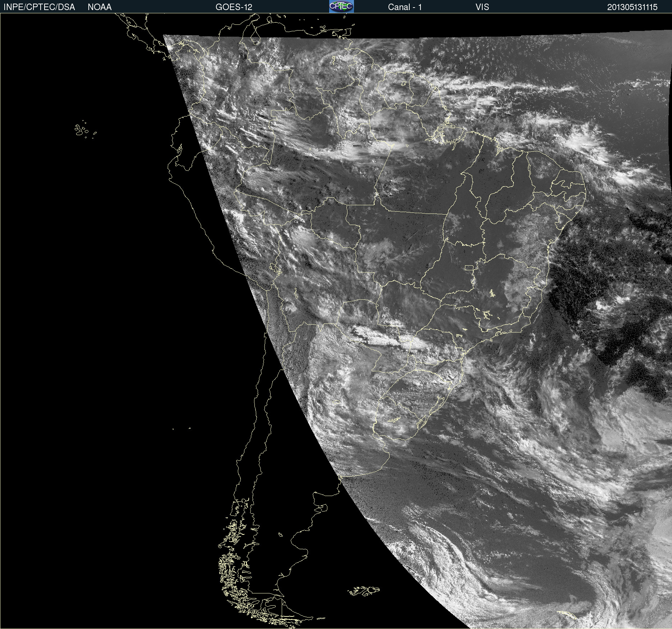Click the NOAA label in the header
This screenshot has width=672, height=629.
click(100, 7)
